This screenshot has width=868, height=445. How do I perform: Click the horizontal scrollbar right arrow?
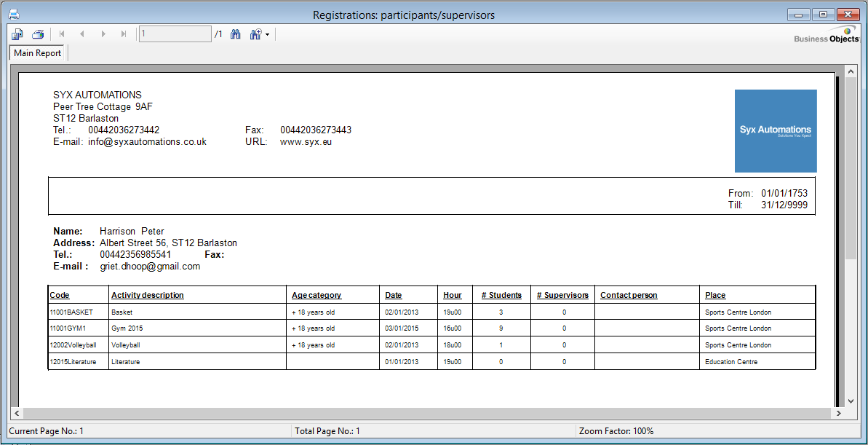click(x=837, y=413)
